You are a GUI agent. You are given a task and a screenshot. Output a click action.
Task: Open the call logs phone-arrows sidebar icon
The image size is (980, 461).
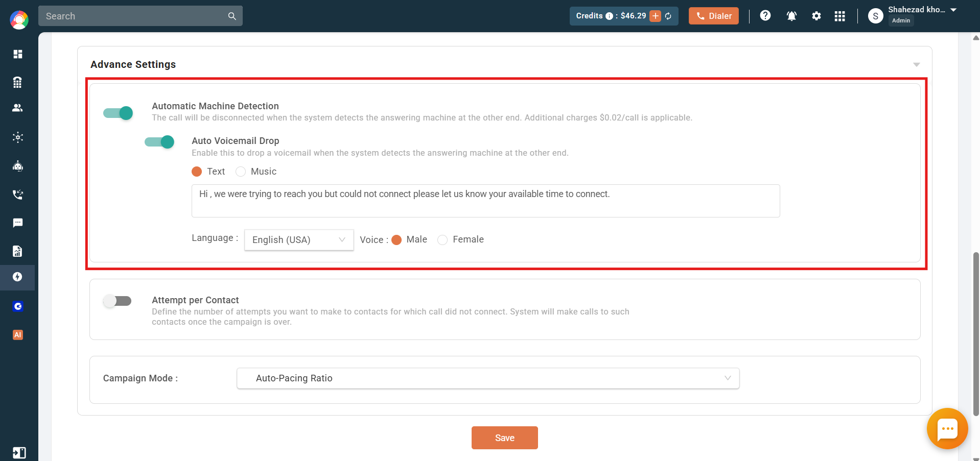pyautogui.click(x=18, y=195)
